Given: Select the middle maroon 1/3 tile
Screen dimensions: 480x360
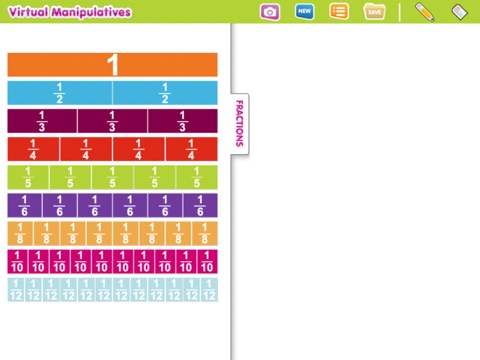Looking at the screenshot, I should 112,121.
